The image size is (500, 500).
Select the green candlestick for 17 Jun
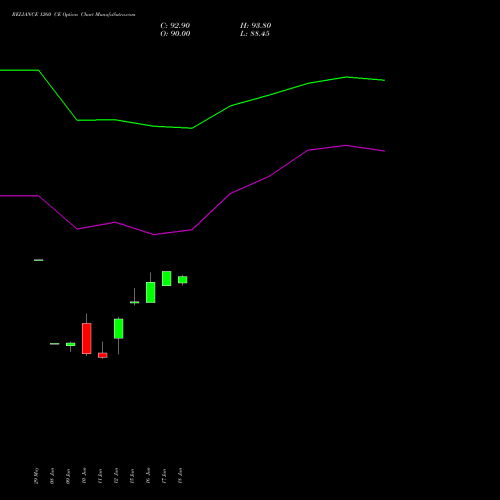tap(167, 278)
